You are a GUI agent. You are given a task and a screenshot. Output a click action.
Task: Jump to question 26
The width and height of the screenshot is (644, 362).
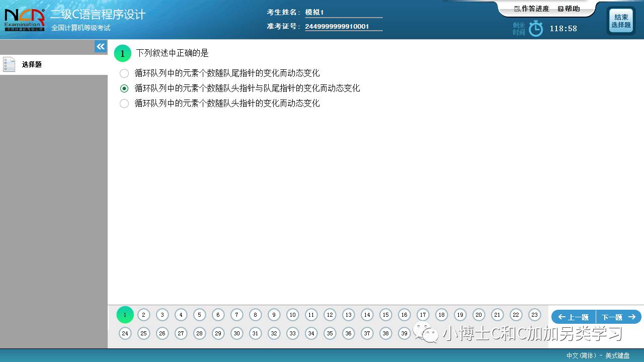[x=162, y=333]
